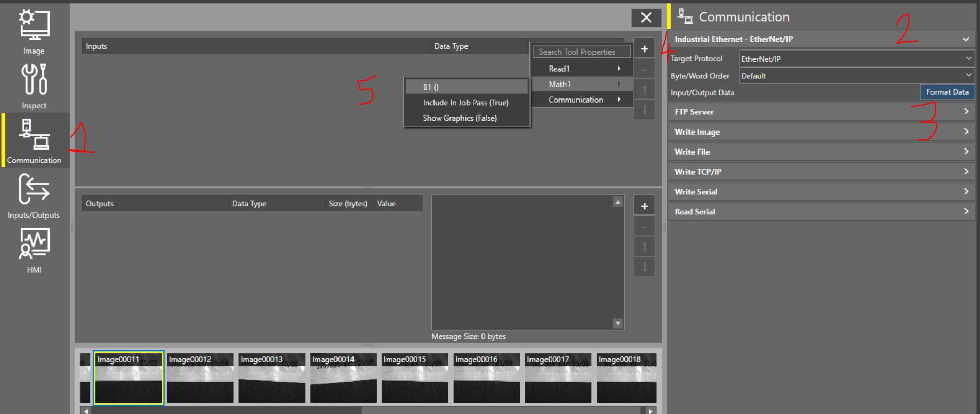The height and width of the screenshot is (414, 980).
Task: Open the Byte/Word Order dropdown
Action: (x=856, y=76)
